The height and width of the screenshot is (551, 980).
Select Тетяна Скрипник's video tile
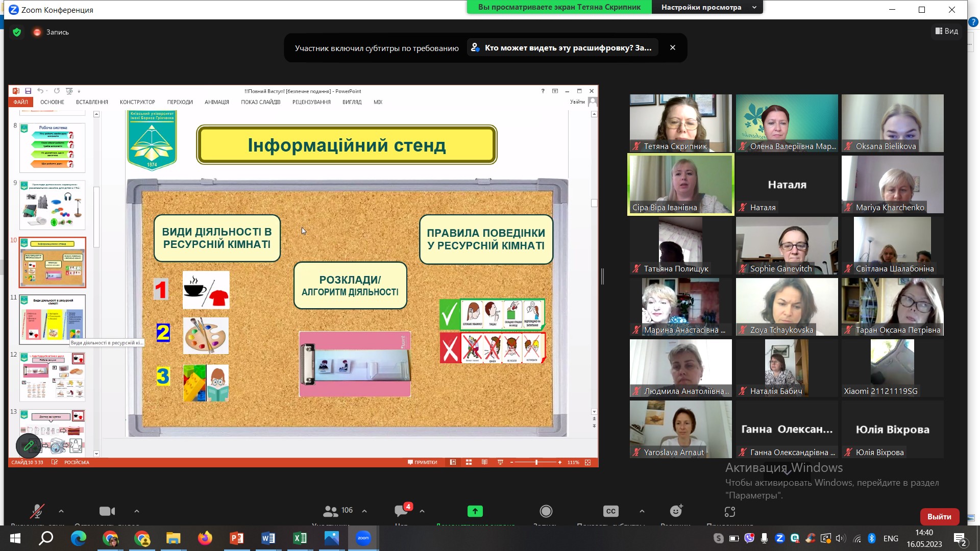(x=680, y=123)
